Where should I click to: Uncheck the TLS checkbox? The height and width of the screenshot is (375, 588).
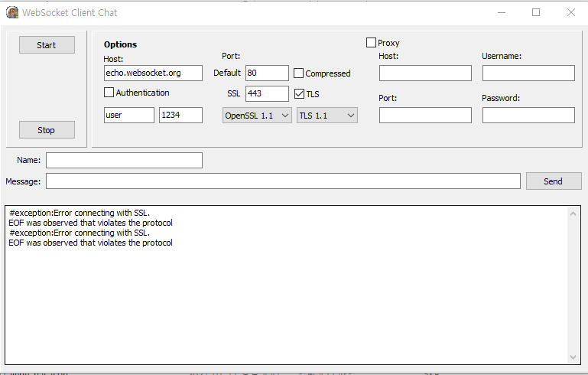tap(299, 93)
